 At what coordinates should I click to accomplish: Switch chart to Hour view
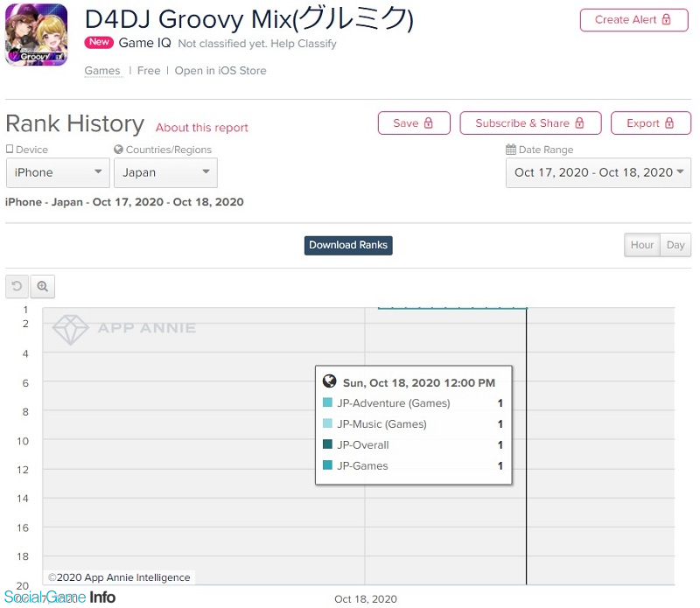[642, 245]
